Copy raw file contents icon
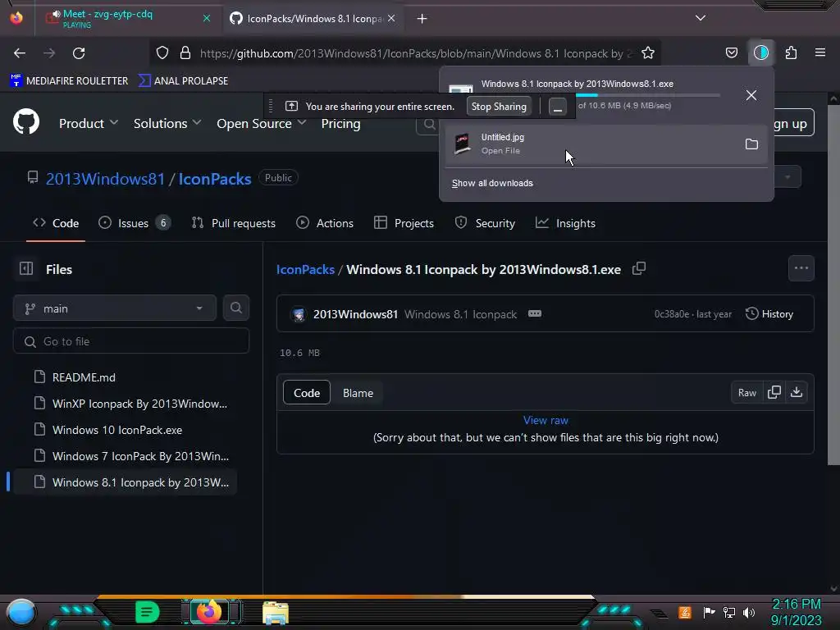This screenshot has width=840, height=630. [774, 392]
